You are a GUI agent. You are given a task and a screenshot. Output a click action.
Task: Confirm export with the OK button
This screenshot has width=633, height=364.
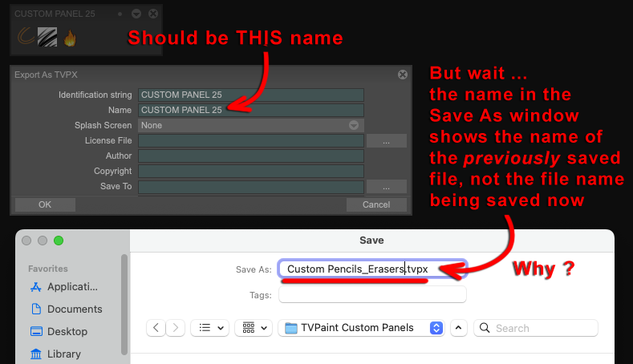[x=45, y=204]
